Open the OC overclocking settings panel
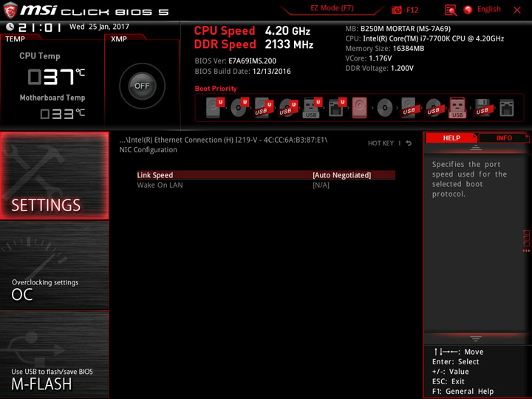This screenshot has height=399, width=532. pos(54,265)
